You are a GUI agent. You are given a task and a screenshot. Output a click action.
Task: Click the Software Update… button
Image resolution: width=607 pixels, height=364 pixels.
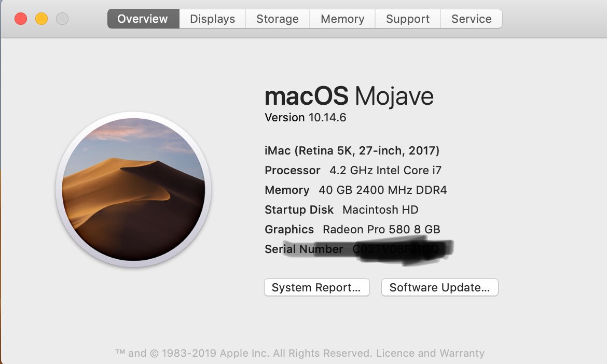tap(440, 287)
